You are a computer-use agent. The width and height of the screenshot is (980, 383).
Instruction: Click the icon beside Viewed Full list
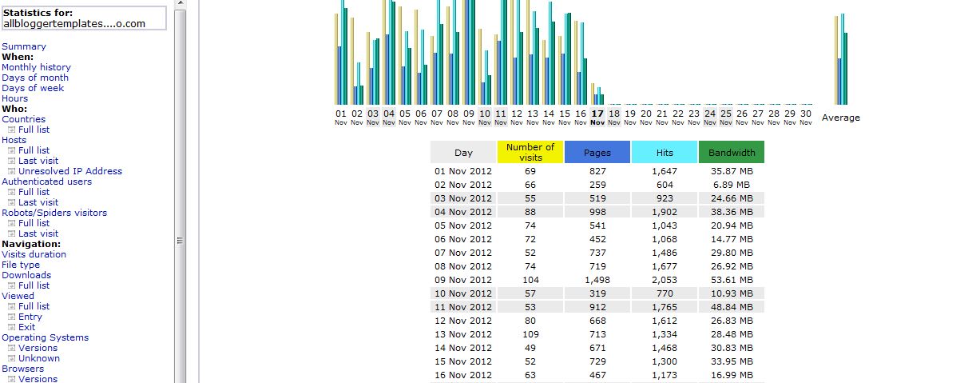pos(12,306)
